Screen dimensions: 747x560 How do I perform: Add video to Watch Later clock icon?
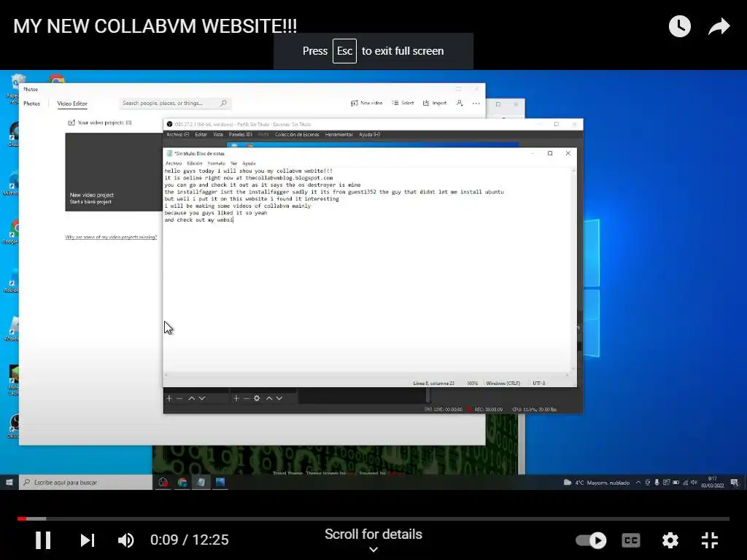click(x=679, y=26)
